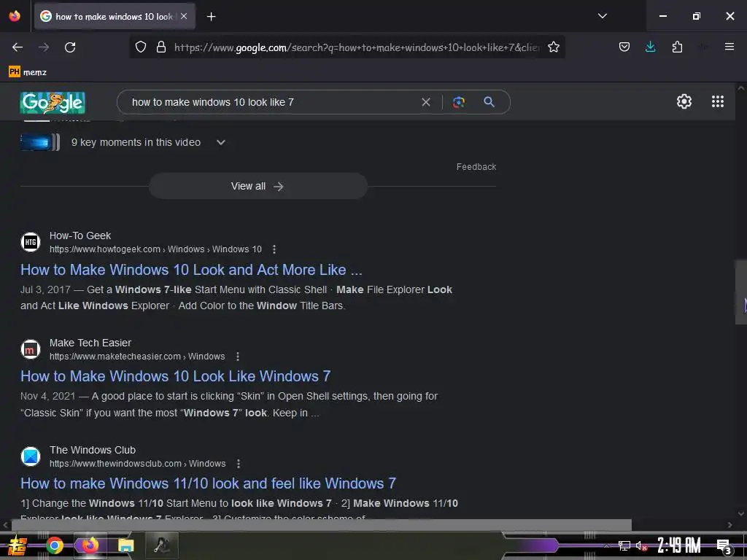747x560 pixels.
Task: Click the key moments video thumbnail
Action: pyautogui.click(x=40, y=142)
